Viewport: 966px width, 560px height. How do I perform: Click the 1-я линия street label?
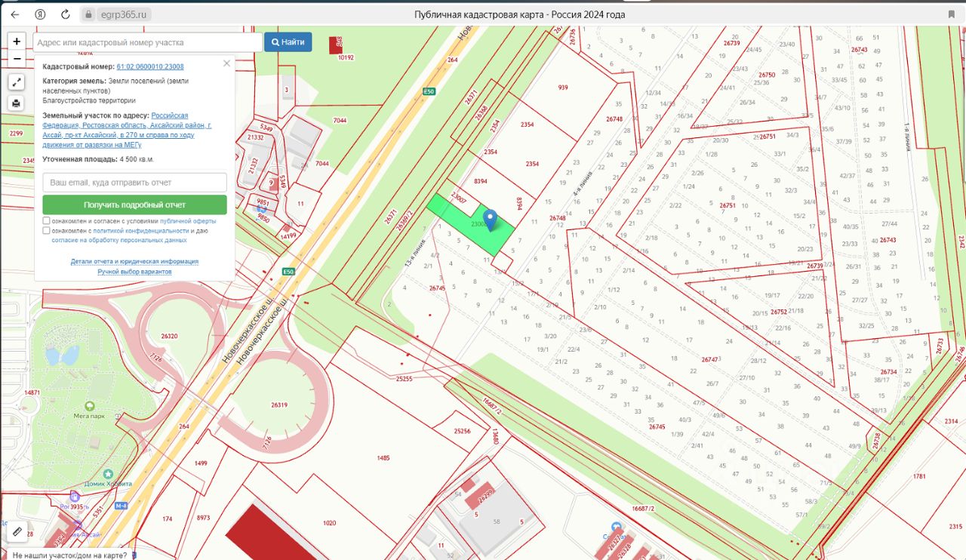(x=906, y=137)
